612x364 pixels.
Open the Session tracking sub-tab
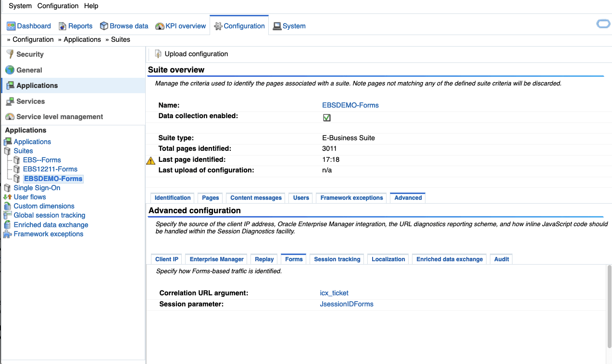(x=337, y=259)
